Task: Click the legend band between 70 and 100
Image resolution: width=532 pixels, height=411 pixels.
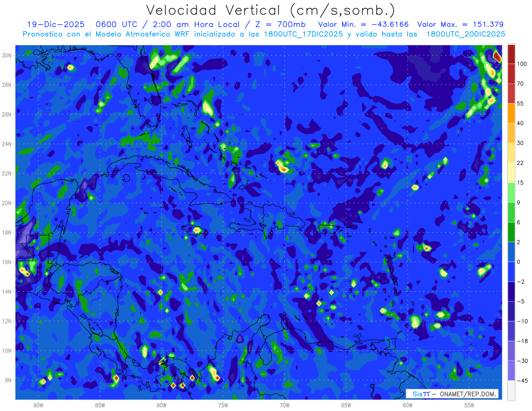Action: coord(511,74)
